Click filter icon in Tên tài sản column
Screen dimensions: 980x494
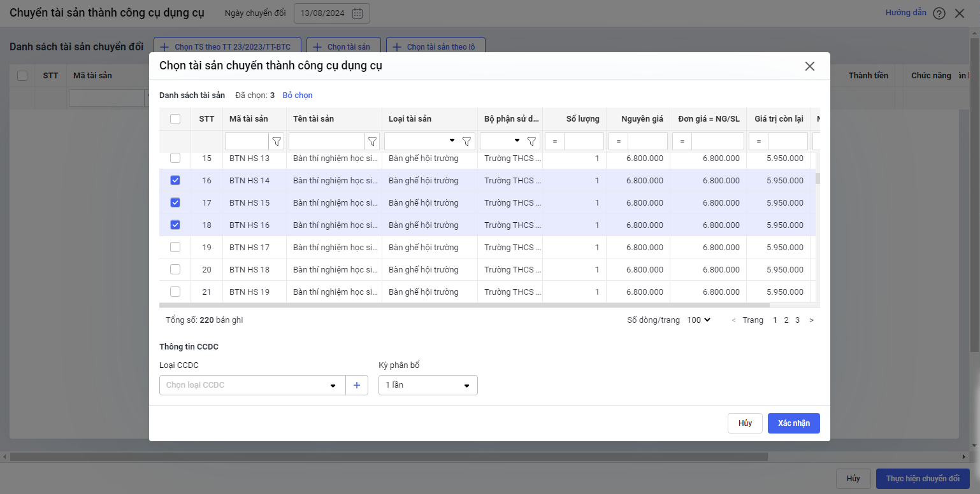click(x=372, y=141)
